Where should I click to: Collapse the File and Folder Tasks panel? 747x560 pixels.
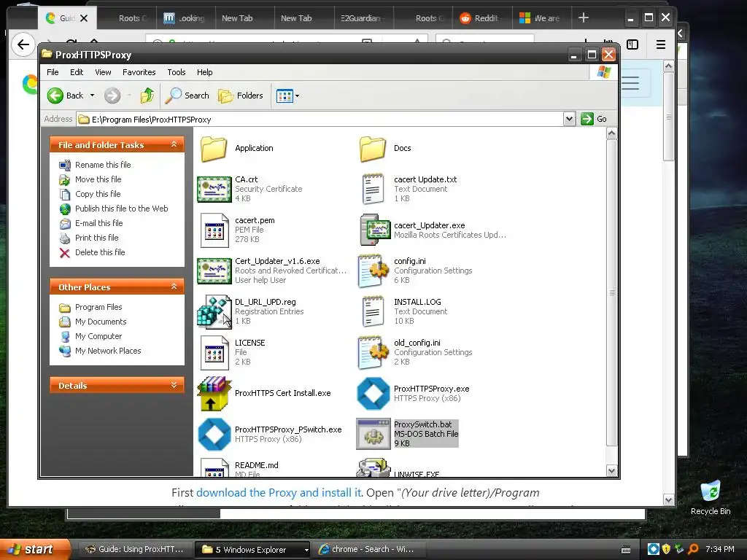(174, 144)
